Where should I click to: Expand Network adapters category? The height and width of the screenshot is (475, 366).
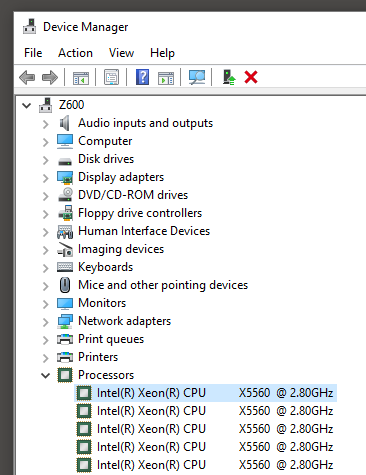pyautogui.click(x=46, y=322)
